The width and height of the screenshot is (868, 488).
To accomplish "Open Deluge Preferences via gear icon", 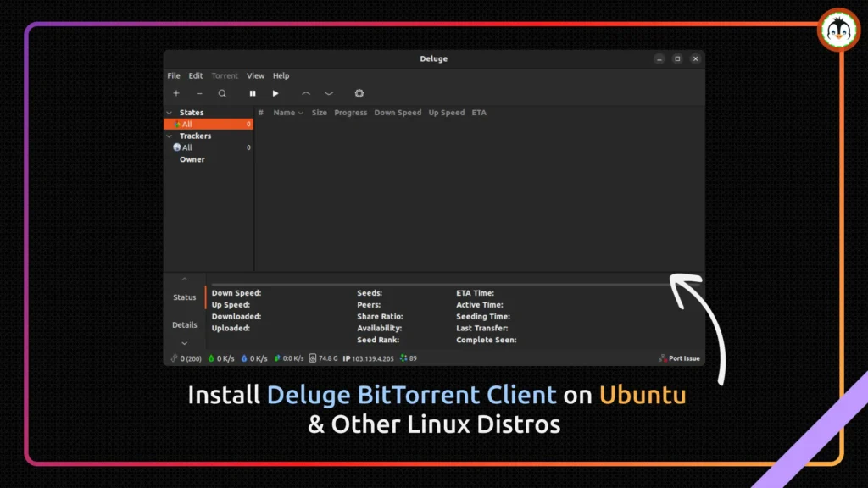I will pos(359,93).
